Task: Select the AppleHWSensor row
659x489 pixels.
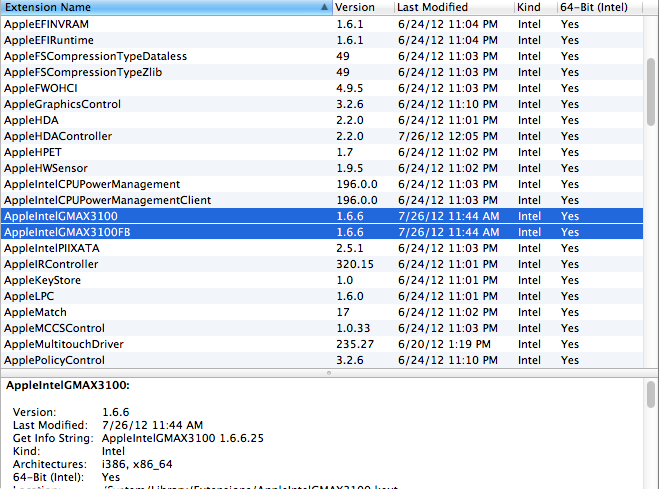Action: tap(322, 168)
